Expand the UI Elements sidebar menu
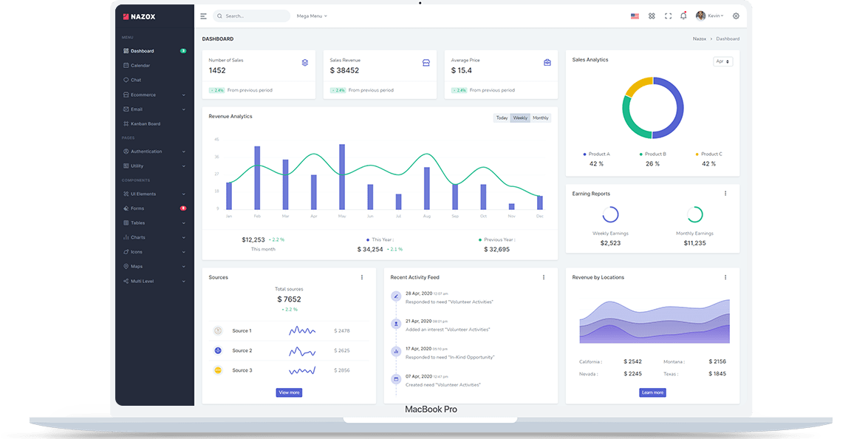The height and width of the screenshot is (439, 868). tap(154, 194)
